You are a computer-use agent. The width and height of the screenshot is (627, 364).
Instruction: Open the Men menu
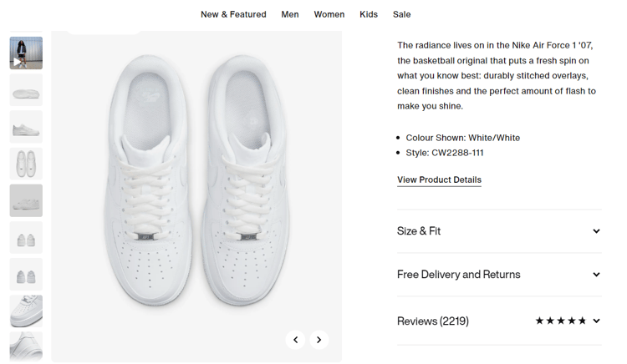(290, 14)
